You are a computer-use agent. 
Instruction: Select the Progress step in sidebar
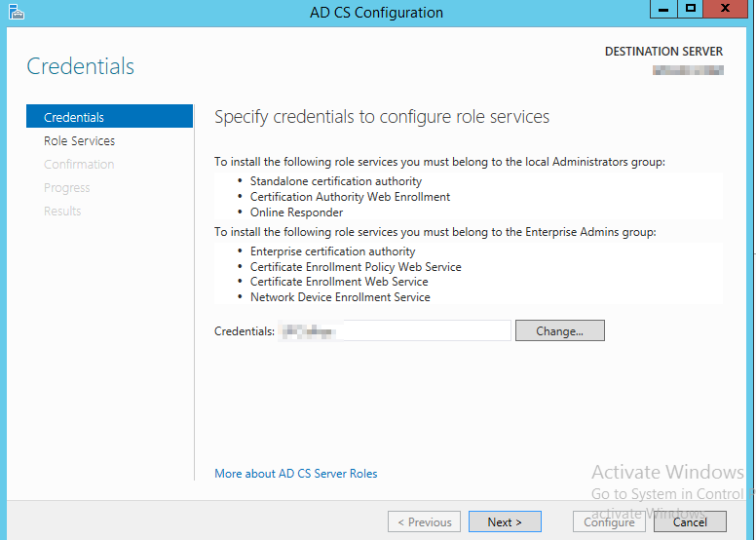pos(66,187)
